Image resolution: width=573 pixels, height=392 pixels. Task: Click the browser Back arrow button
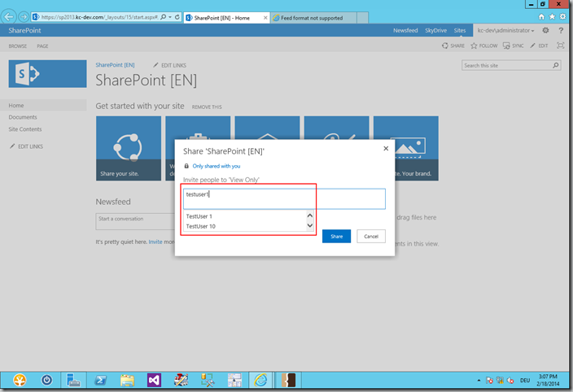[9, 17]
